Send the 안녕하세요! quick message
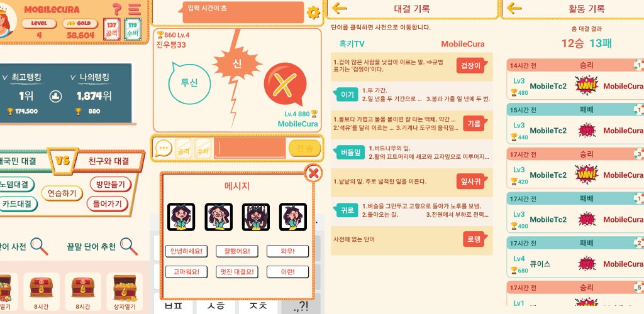This screenshot has height=314, width=644. 186,251
